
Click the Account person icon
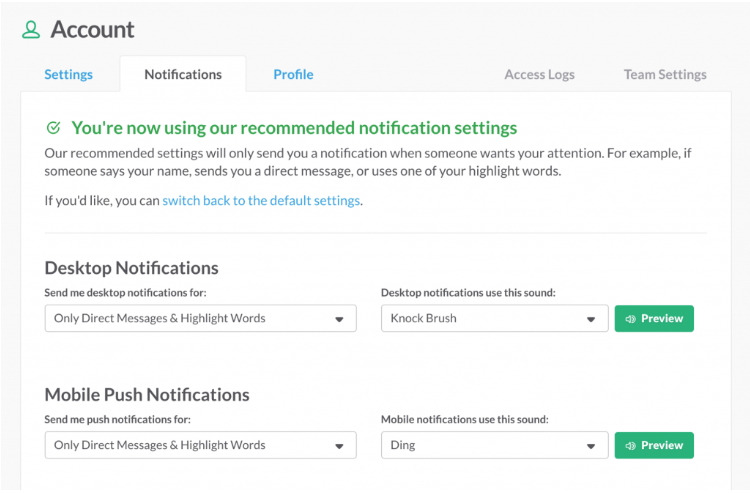pos(32,30)
